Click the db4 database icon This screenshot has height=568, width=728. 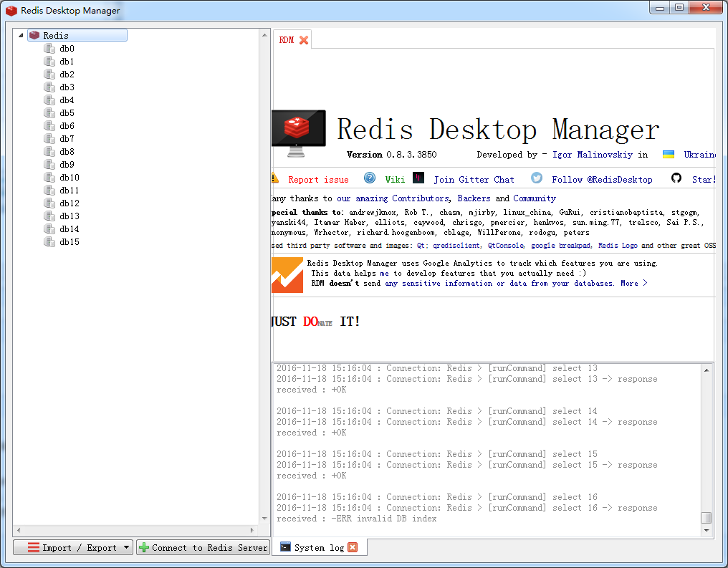[49, 100]
